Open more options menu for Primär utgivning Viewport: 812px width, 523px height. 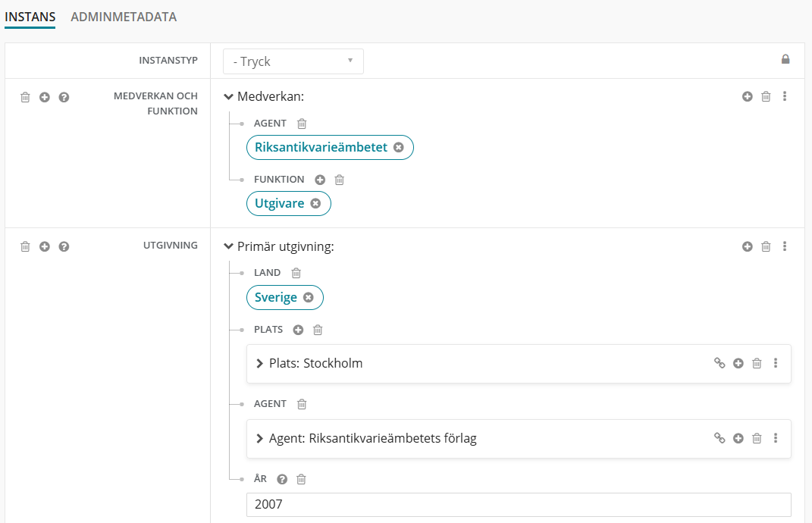(x=785, y=246)
